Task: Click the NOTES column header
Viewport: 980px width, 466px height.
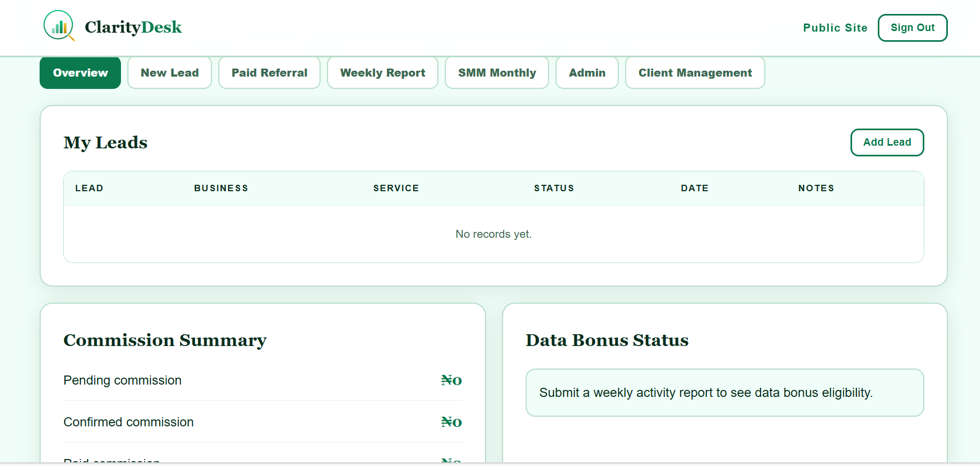Action: click(816, 188)
